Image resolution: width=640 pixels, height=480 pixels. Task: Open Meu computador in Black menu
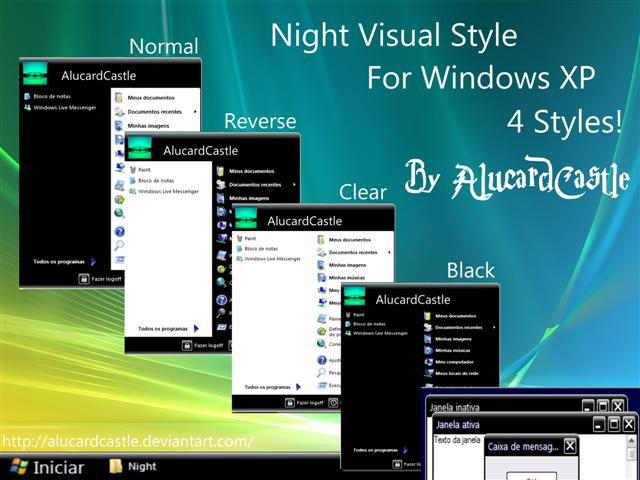click(449, 362)
